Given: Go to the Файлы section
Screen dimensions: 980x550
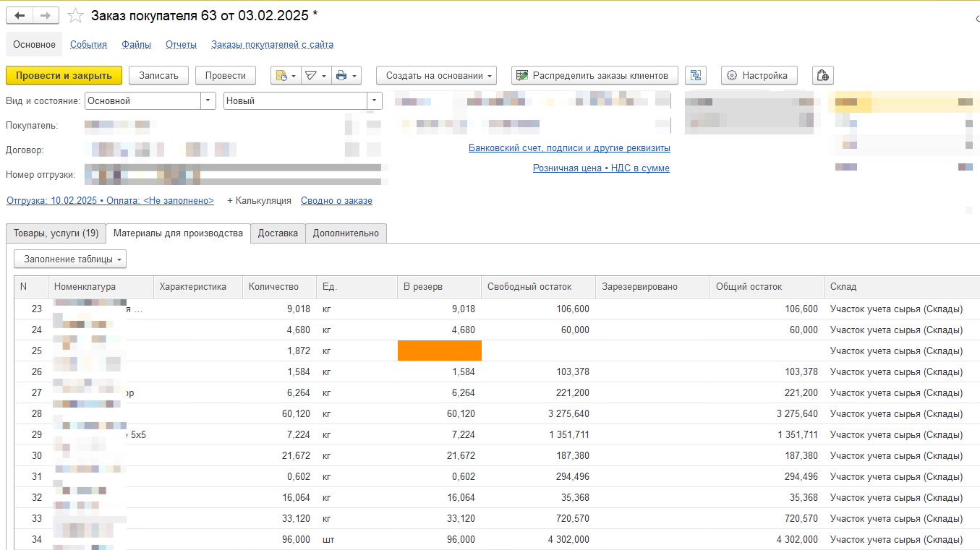Looking at the screenshot, I should 136,45.
